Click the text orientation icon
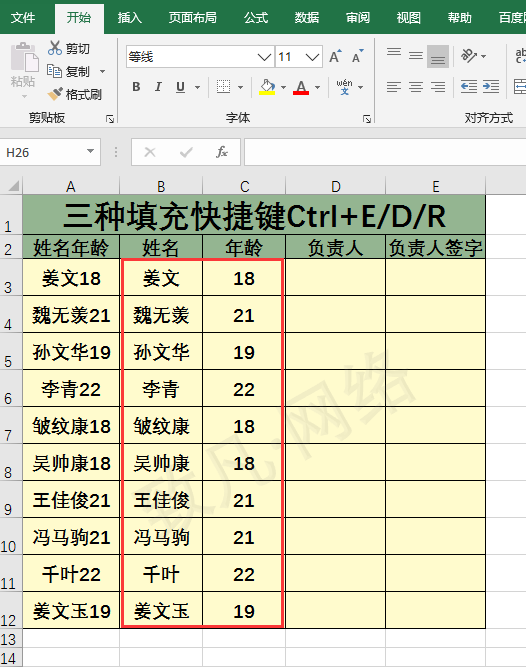 pyautogui.click(x=469, y=56)
